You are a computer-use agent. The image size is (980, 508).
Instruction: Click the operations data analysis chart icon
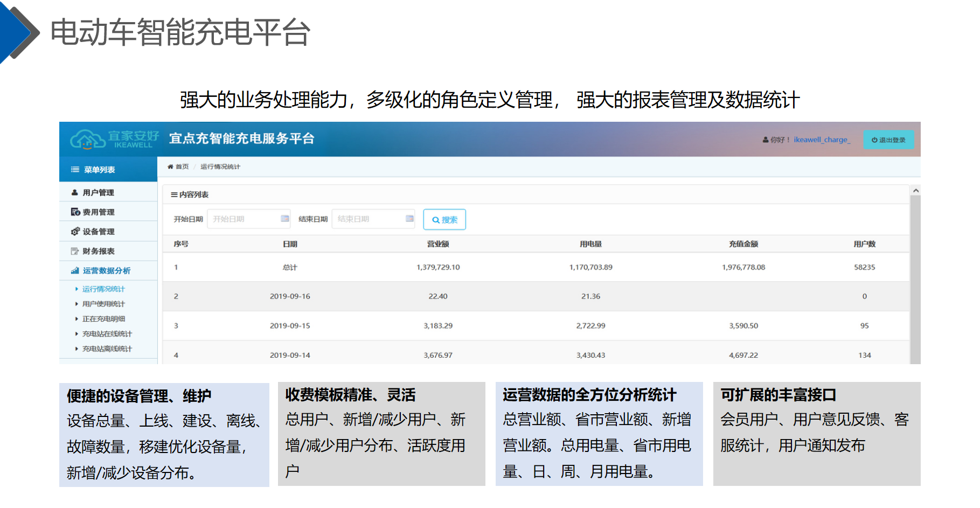click(75, 270)
